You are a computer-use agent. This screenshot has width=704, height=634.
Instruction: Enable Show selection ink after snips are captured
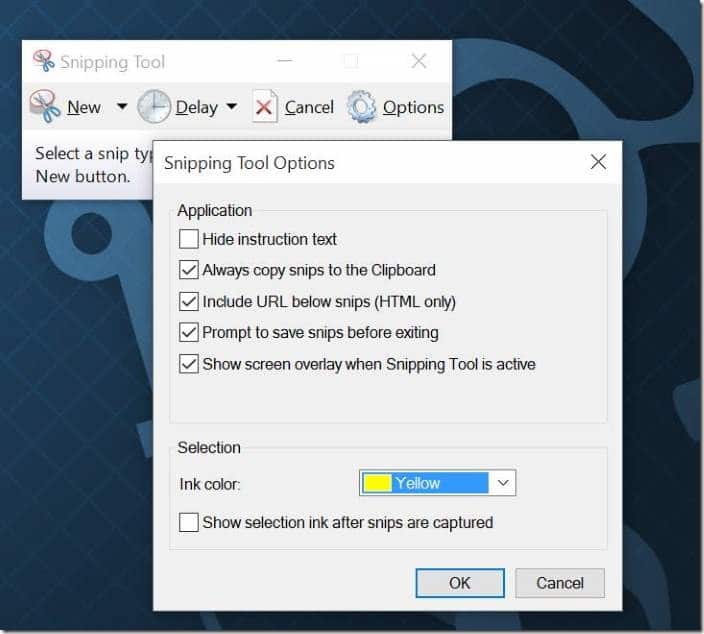tap(189, 522)
